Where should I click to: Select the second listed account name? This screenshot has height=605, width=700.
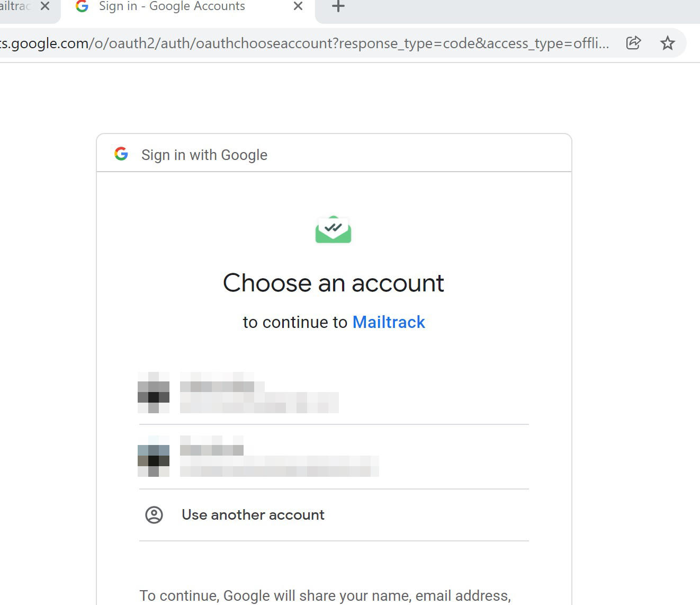(212, 449)
